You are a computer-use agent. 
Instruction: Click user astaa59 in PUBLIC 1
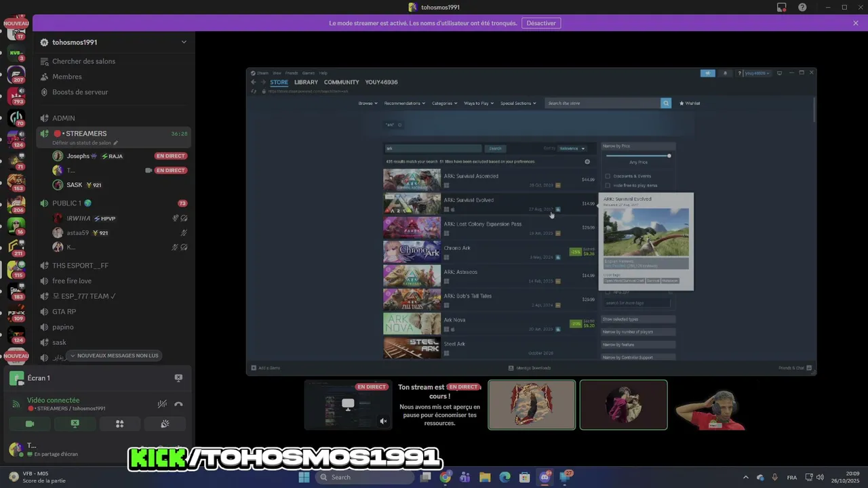pyautogui.click(x=77, y=232)
